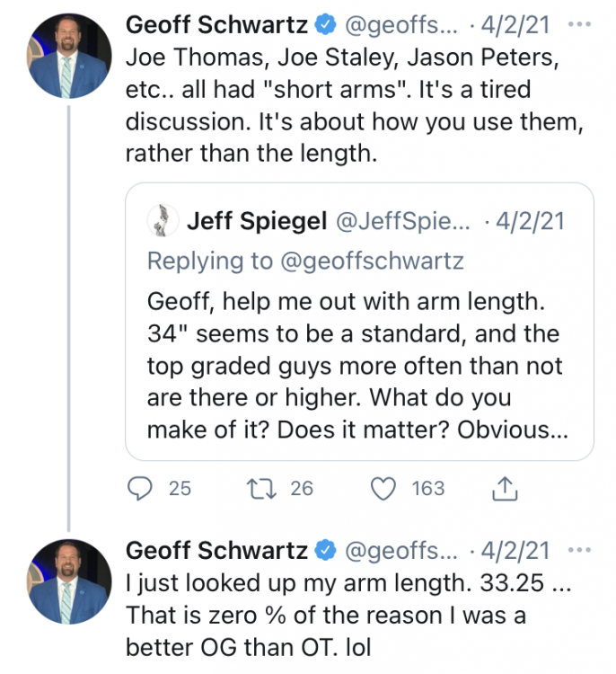
Task: Open the quoted tweet about arm length
Action: coord(357,364)
